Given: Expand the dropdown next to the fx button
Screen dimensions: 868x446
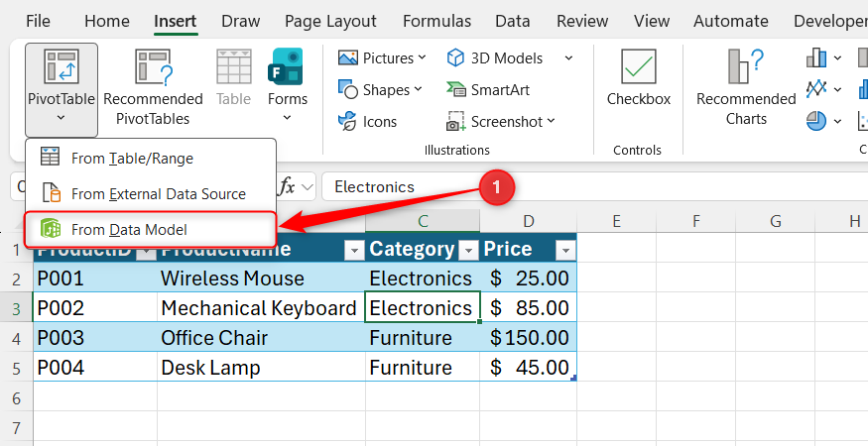Looking at the screenshot, I should click(308, 187).
